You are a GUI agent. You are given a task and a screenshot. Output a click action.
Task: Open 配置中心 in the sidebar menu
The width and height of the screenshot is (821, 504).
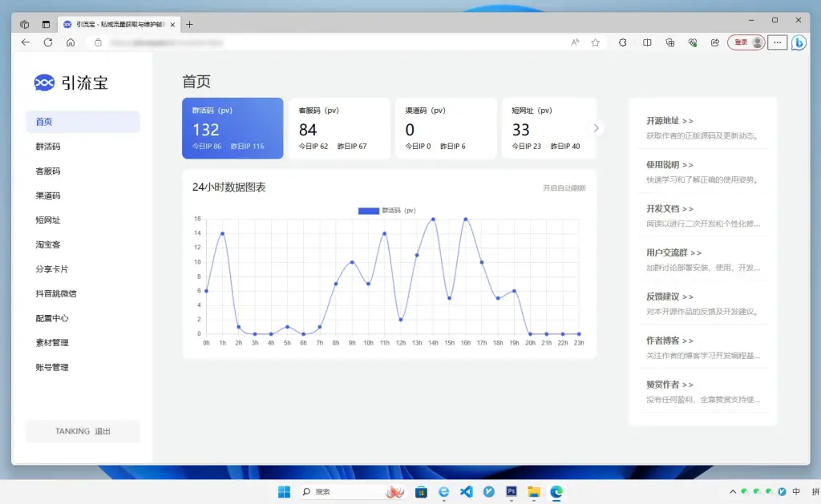pyautogui.click(x=51, y=318)
